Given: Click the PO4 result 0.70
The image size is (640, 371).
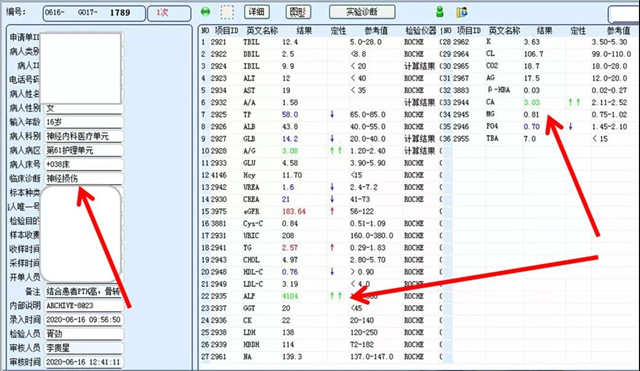Looking at the screenshot, I should click(x=532, y=127).
